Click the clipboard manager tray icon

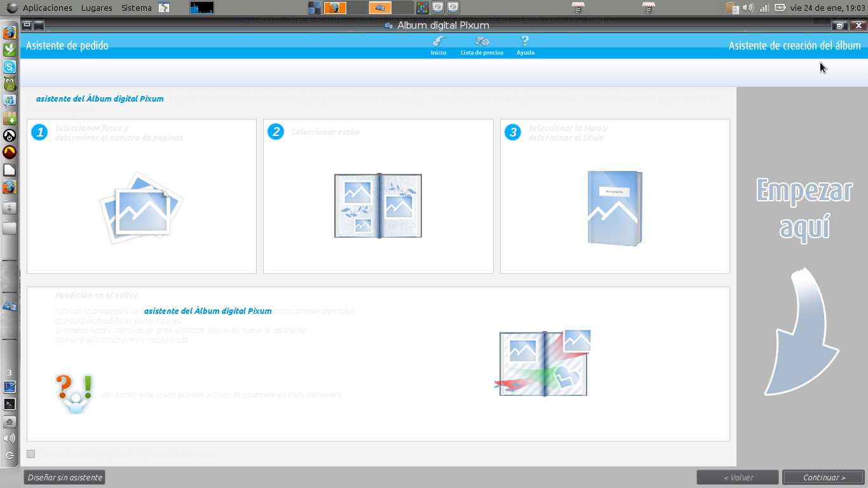pyautogui.click(x=733, y=8)
